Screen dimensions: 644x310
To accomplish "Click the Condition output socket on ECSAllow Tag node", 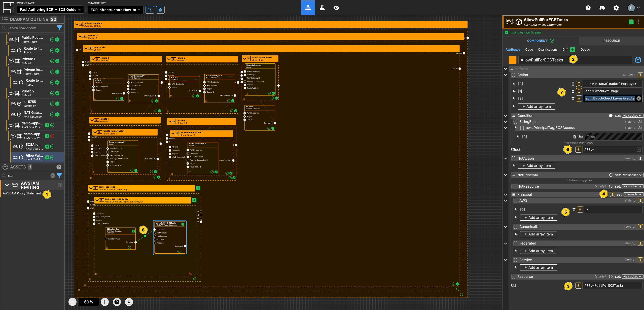I will (135, 242).
